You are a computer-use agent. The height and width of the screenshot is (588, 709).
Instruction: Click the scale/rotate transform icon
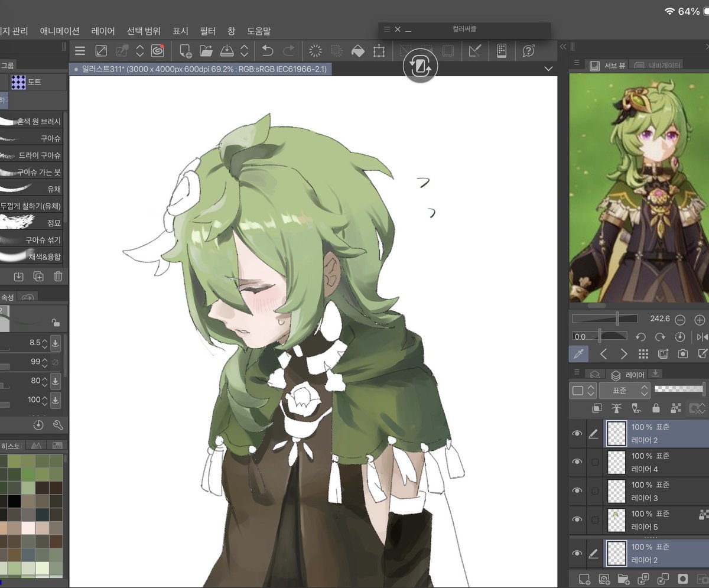coord(379,51)
